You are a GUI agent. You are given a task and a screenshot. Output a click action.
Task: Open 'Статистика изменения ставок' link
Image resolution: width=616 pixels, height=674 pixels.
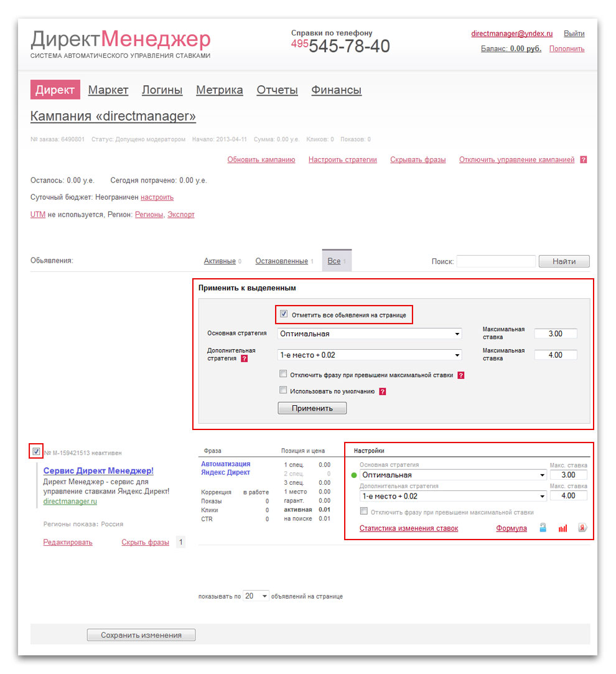tap(409, 528)
